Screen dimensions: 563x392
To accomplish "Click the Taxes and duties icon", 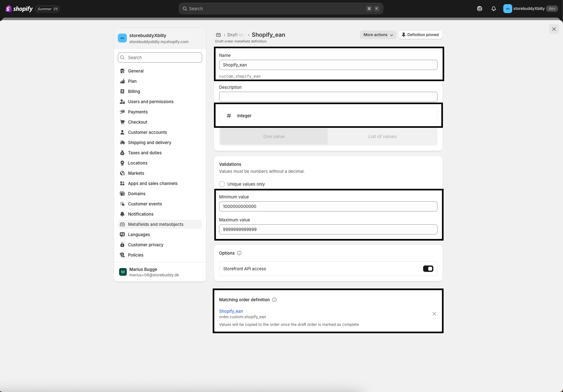I will [122, 153].
